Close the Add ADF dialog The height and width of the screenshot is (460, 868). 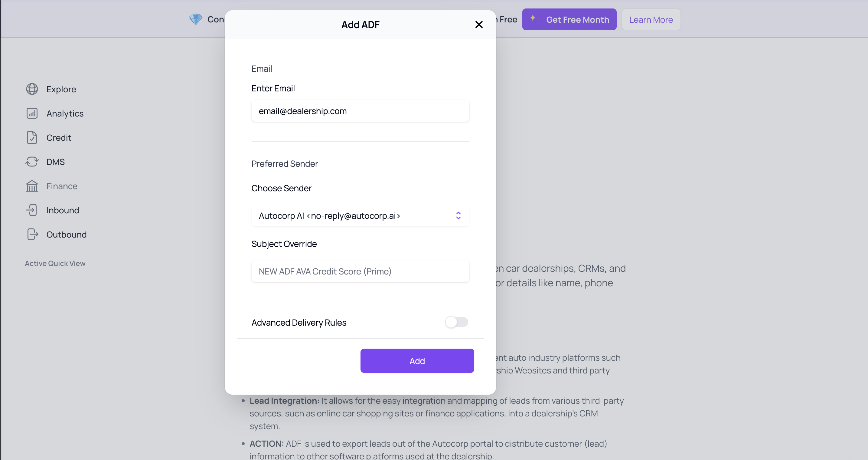click(x=479, y=25)
